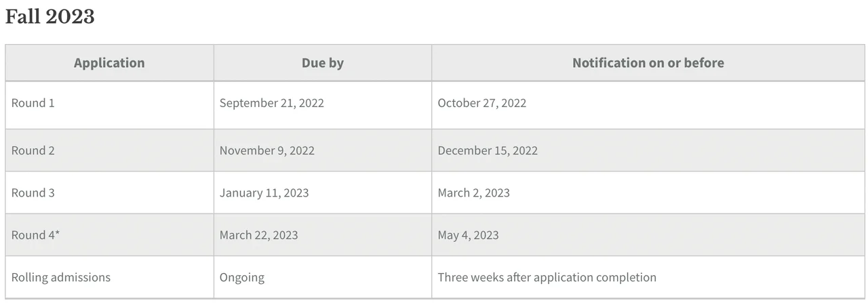Select the Application column header
The image size is (868, 303).
[x=109, y=63]
